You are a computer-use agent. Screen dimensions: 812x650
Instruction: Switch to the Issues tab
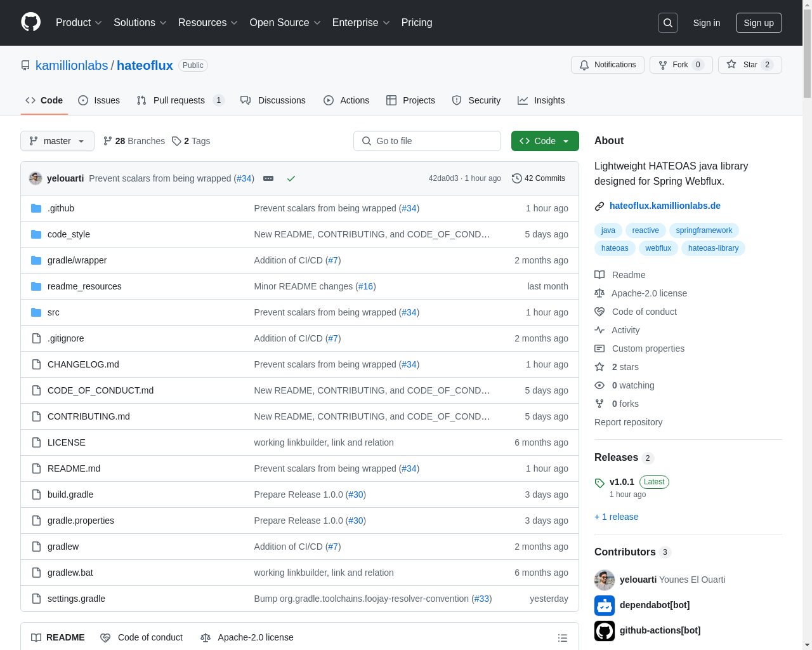pyautogui.click(x=99, y=100)
